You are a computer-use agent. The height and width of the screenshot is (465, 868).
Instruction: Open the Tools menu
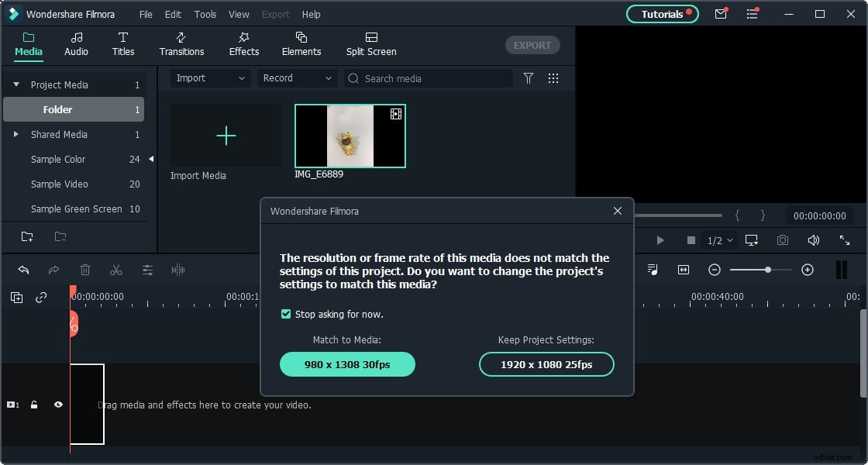click(x=205, y=14)
